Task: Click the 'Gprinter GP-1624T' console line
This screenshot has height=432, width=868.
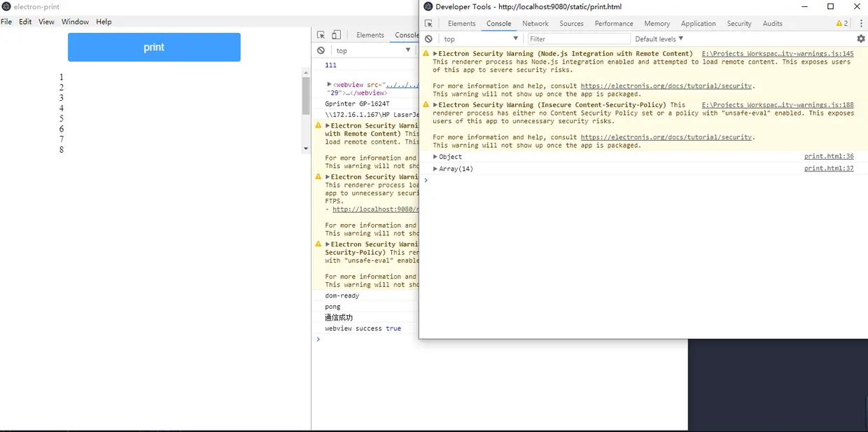Action: 357,104
